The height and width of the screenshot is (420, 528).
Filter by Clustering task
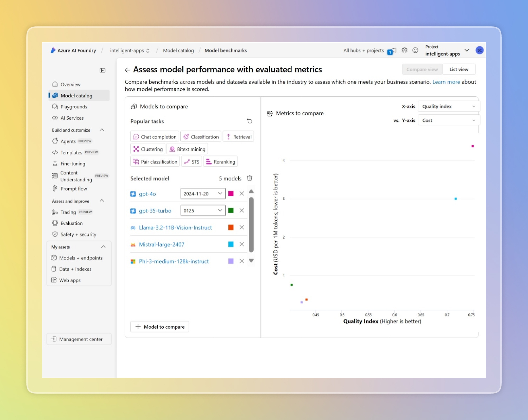148,149
